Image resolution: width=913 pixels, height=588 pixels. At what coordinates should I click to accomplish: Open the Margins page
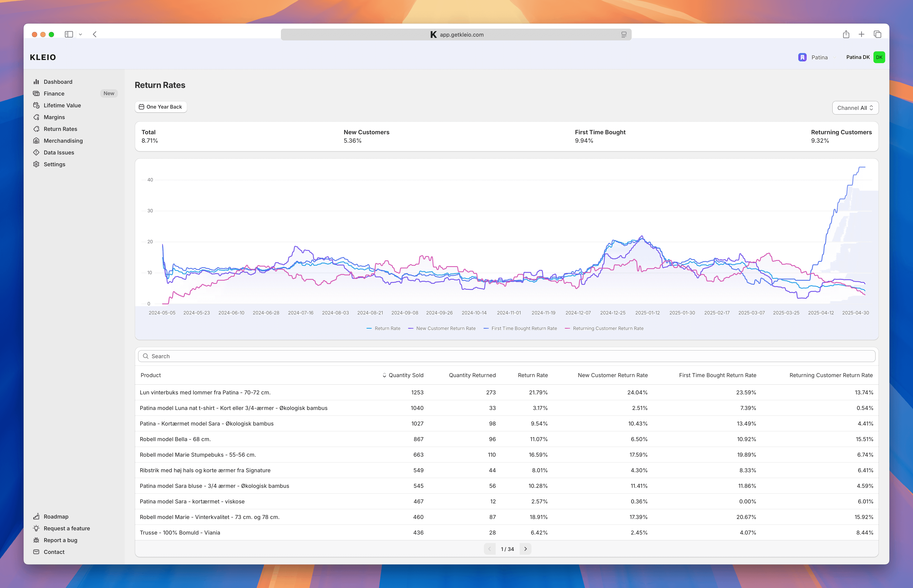coord(54,117)
